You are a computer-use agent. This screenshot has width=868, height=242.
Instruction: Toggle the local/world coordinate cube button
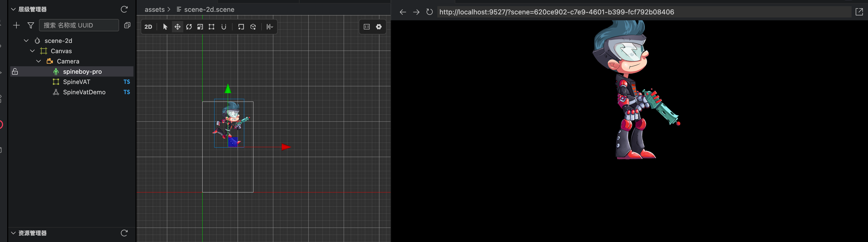tap(253, 27)
